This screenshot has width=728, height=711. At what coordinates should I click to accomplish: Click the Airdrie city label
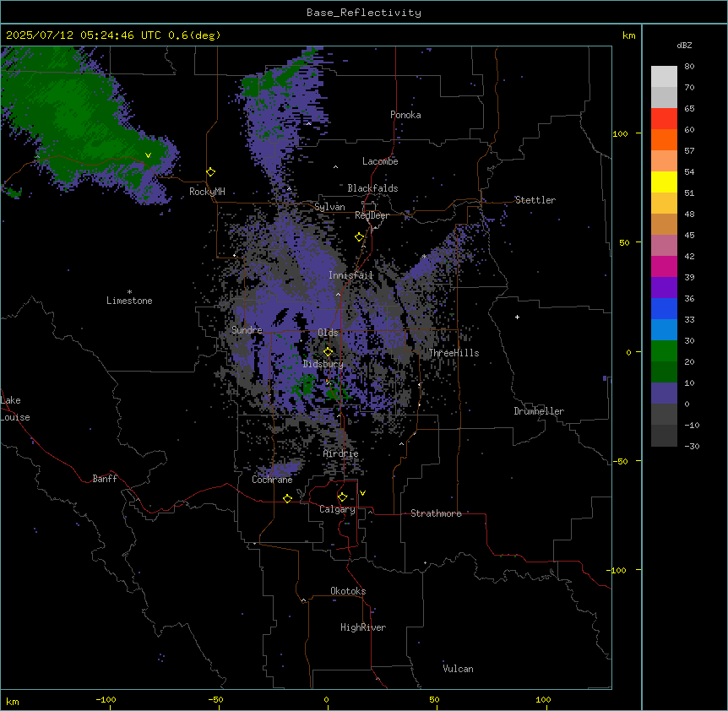point(341,453)
